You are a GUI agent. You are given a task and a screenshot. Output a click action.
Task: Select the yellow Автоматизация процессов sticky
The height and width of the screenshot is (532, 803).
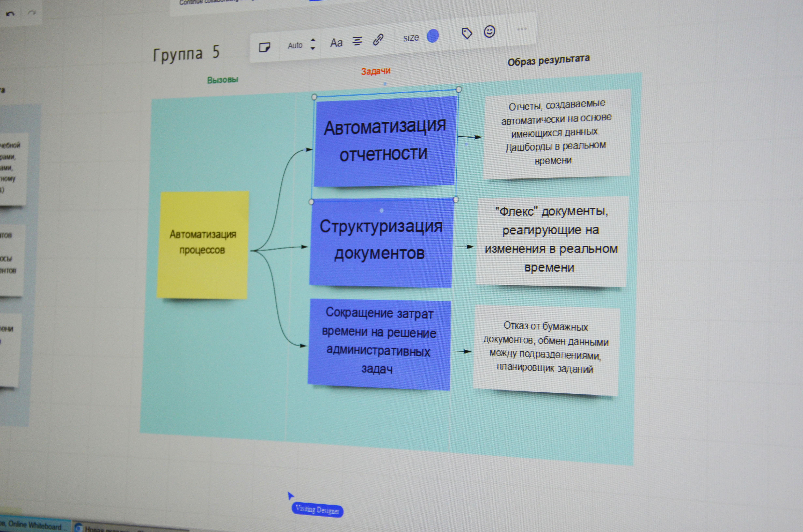click(203, 245)
